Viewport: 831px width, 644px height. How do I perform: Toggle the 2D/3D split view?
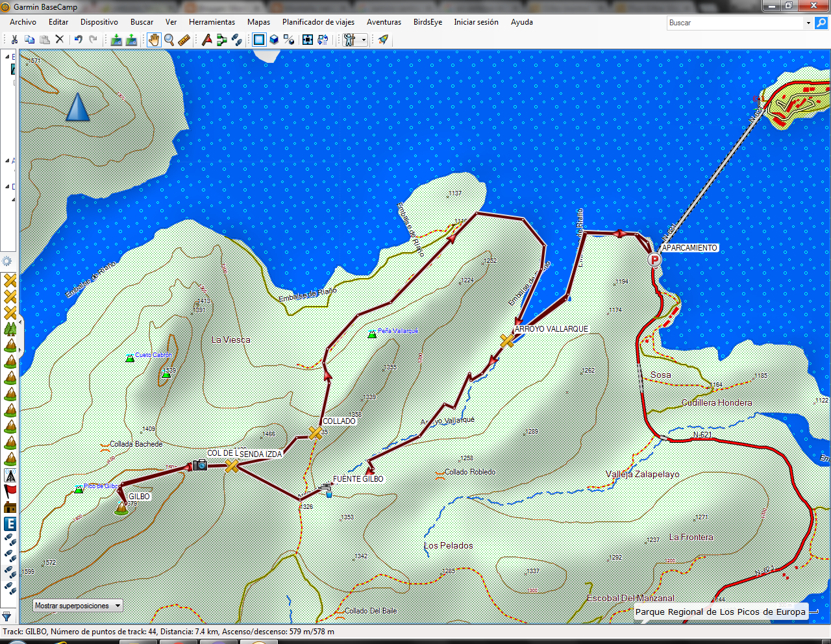tap(289, 40)
